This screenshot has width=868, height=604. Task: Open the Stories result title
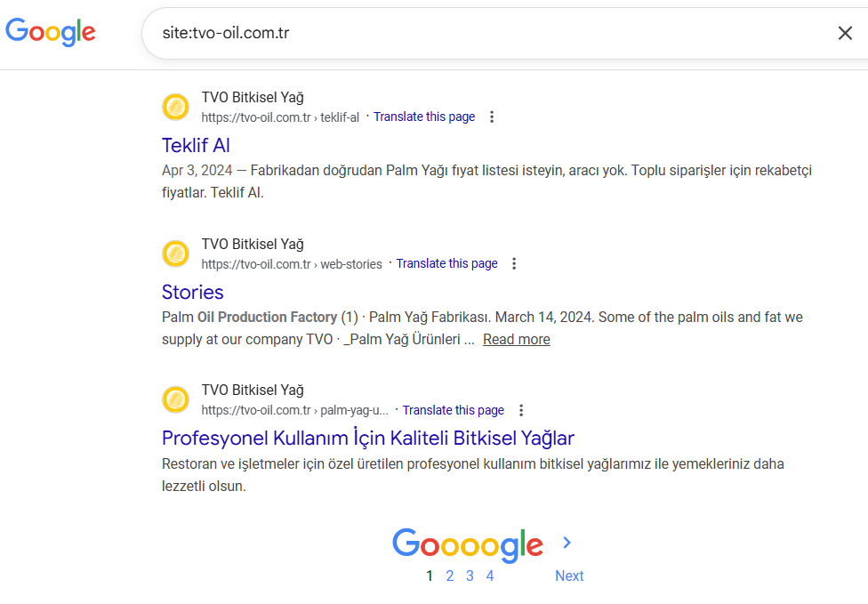tap(193, 292)
